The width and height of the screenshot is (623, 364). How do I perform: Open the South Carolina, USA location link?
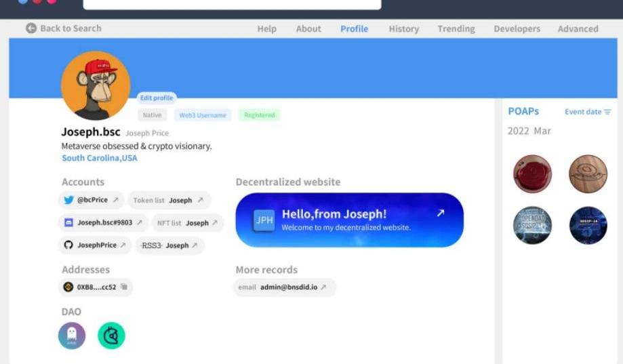[x=100, y=158]
